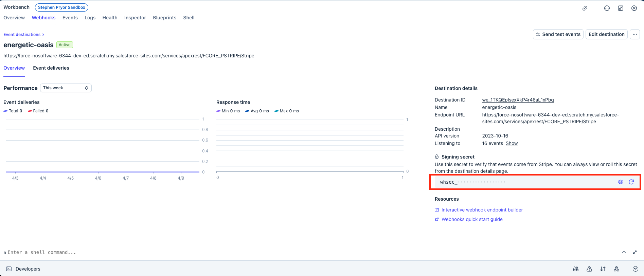644x276 pixels.
Task: Go to the Blueprints tab
Action: click(x=165, y=18)
